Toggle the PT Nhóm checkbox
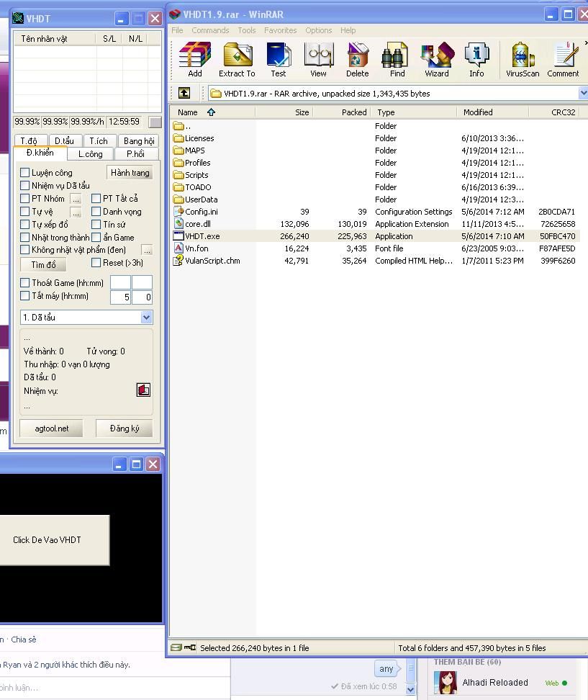588x700 pixels. tap(25, 198)
